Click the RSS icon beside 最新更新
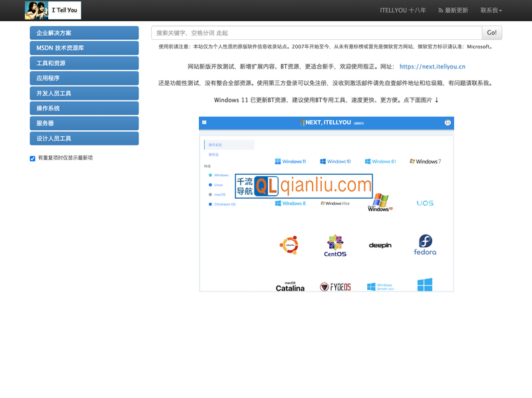Image resolution: width=532 pixels, height=398 pixels. click(x=440, y=10)
